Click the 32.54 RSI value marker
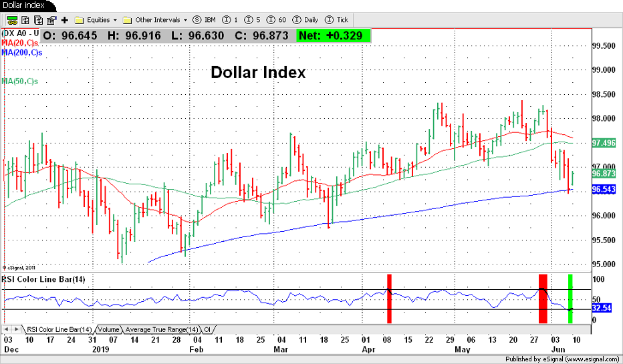 click(602, 308)
